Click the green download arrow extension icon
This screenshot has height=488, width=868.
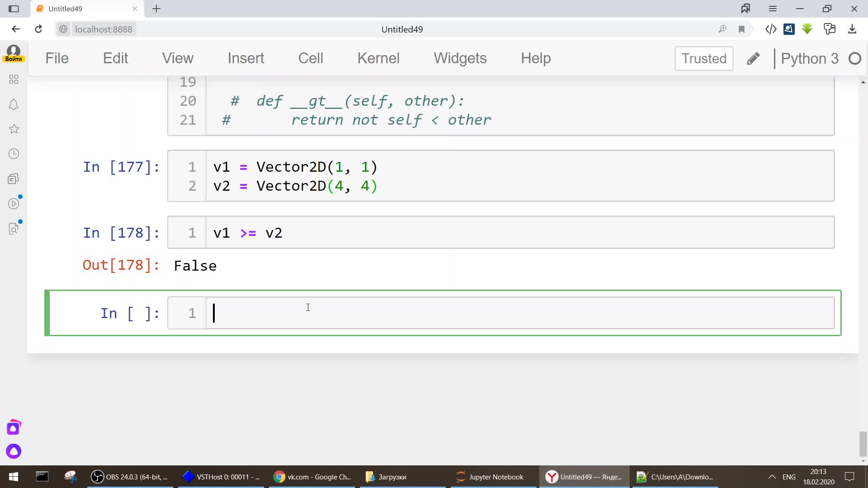pyautogui.click(x=807, y=29)
